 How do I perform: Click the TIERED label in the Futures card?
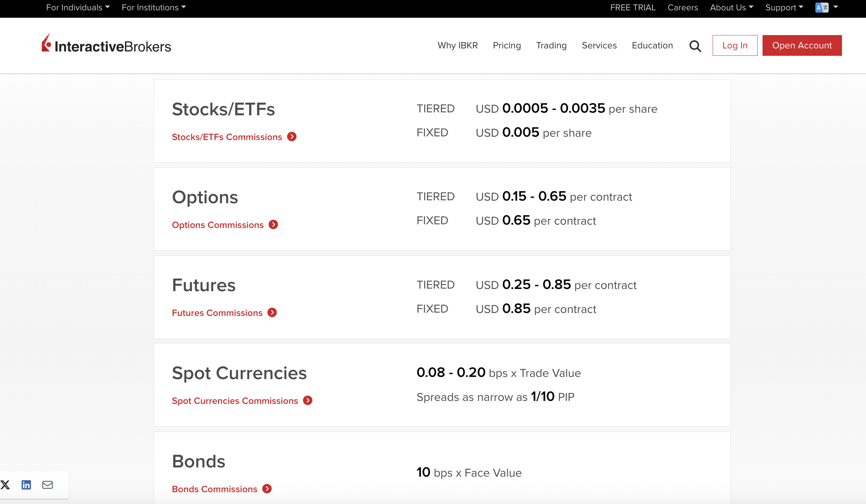tap(436, 285)
